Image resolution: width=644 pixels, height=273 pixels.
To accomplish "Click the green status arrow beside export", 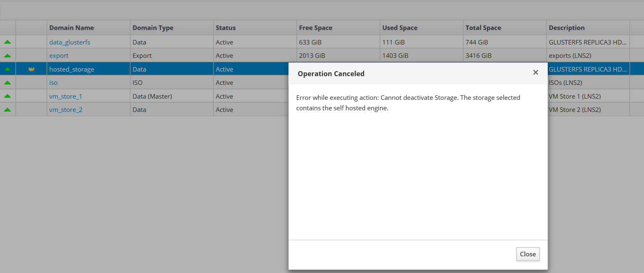I will pos(7,56).
